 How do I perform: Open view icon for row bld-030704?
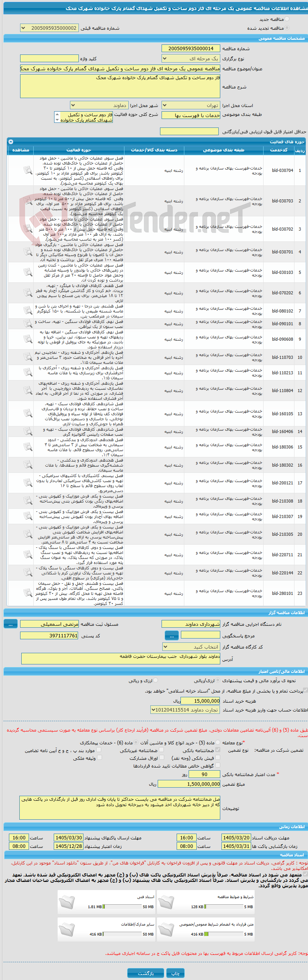click(28, 170)
